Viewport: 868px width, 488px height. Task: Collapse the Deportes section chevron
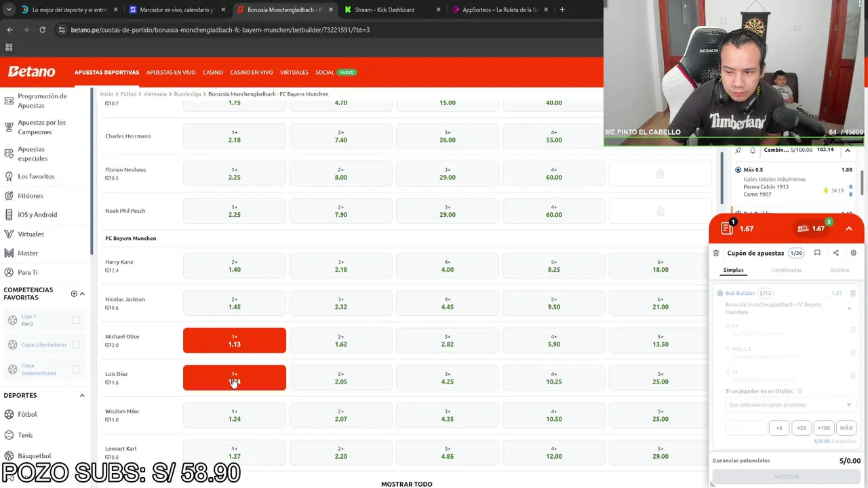coord(82,395)
